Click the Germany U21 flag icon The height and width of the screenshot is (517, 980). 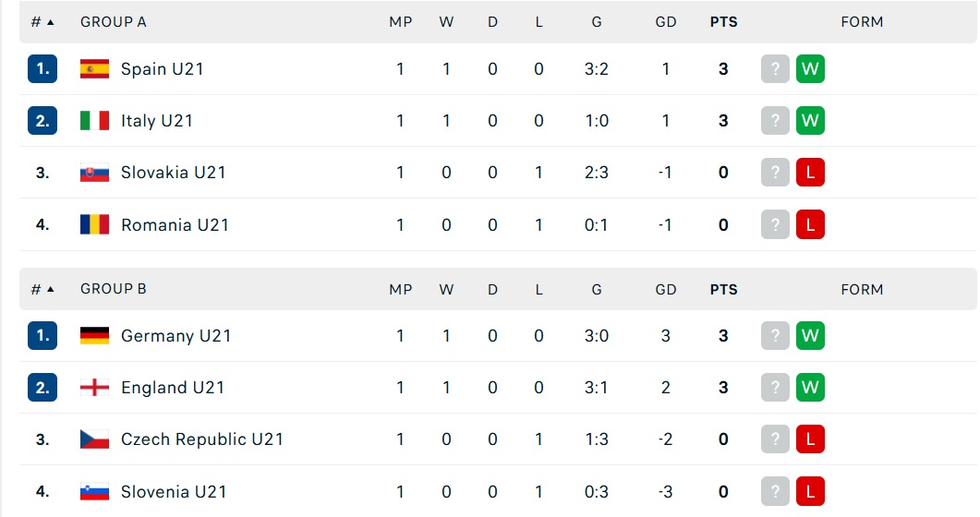94,336
